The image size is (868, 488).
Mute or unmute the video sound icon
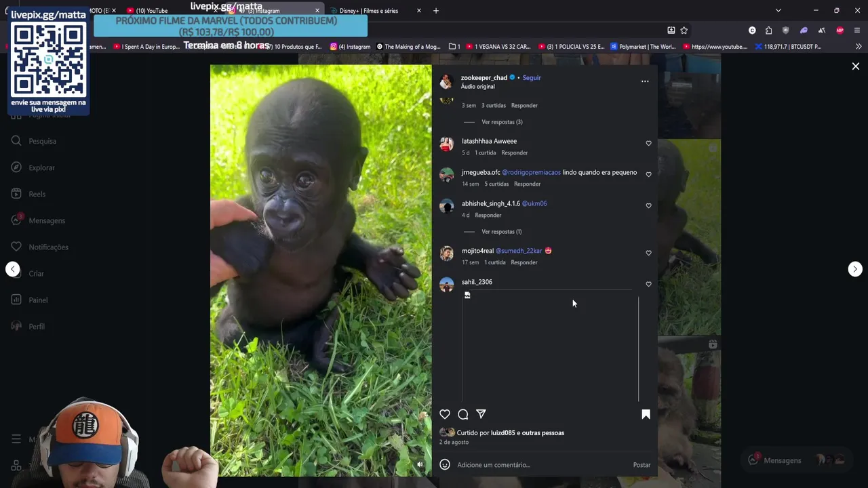(420, 465)
